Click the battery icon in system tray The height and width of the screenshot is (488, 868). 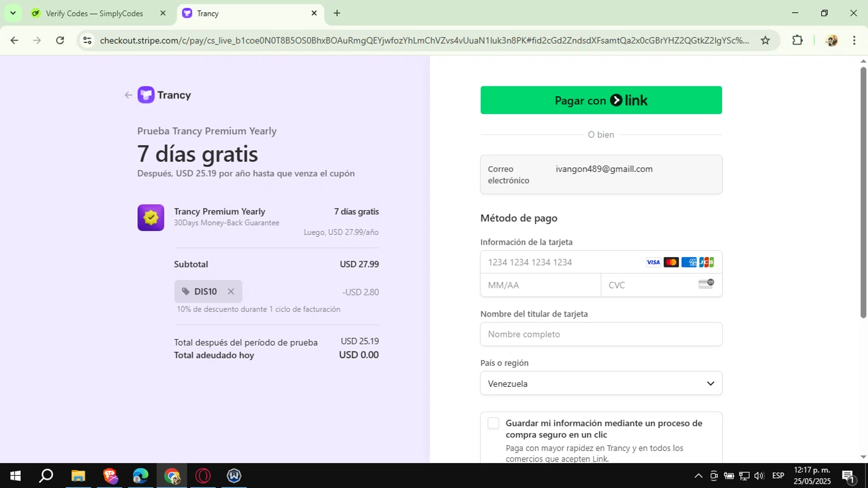[729, 476]
